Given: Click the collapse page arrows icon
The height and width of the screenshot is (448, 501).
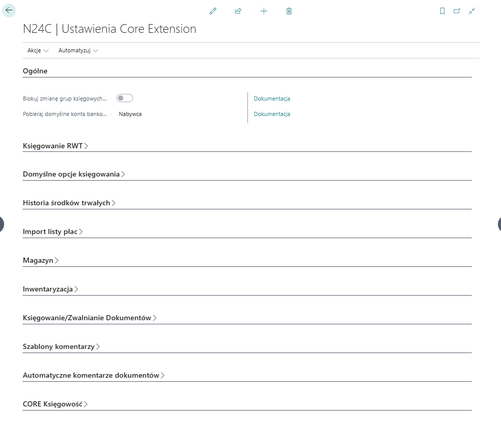Looking at the screenshot, I should (x=472, y=11).
